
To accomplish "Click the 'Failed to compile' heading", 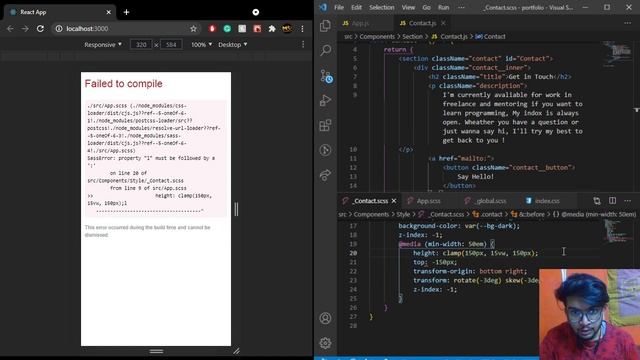I will click(x=123, y=84).
